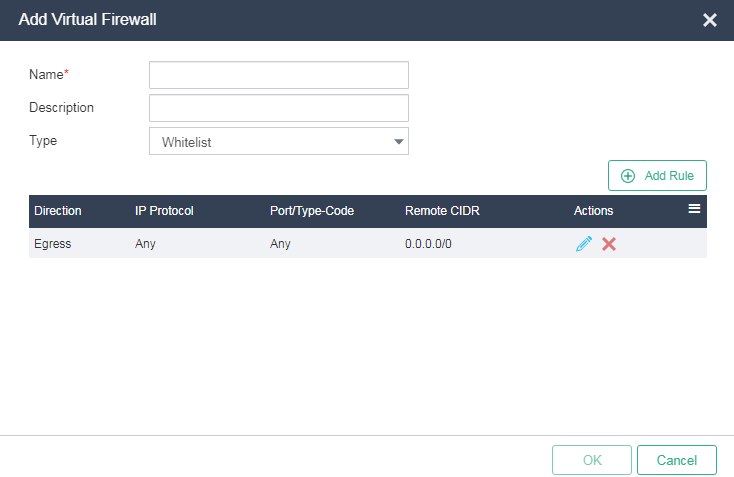The height and width of the screenshot is (477, 734).
Task: Select the Port/Type-Code Any cell
Action: [x=280, y=244]
